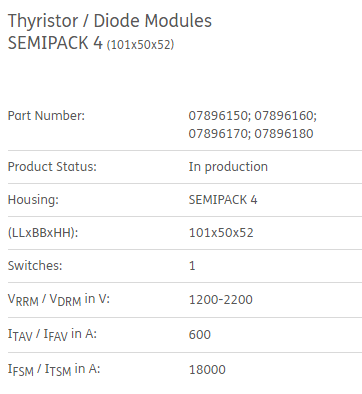Click the Switches value 1

click(x=192, y=266)
